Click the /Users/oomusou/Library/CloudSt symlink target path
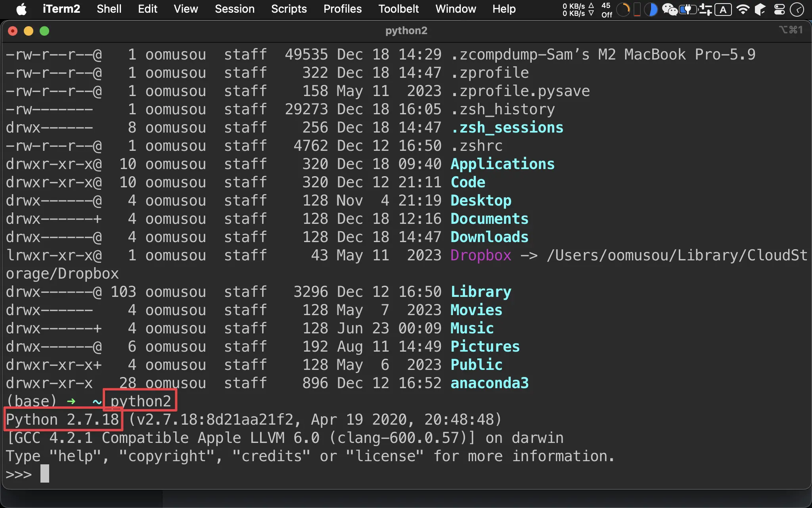 [x=677, y=256]
